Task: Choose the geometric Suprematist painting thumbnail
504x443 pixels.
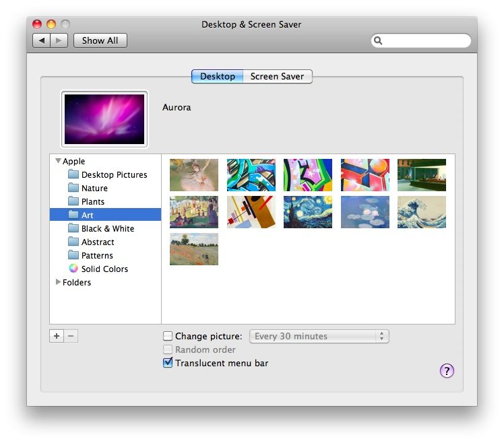Action: [251, 212]
